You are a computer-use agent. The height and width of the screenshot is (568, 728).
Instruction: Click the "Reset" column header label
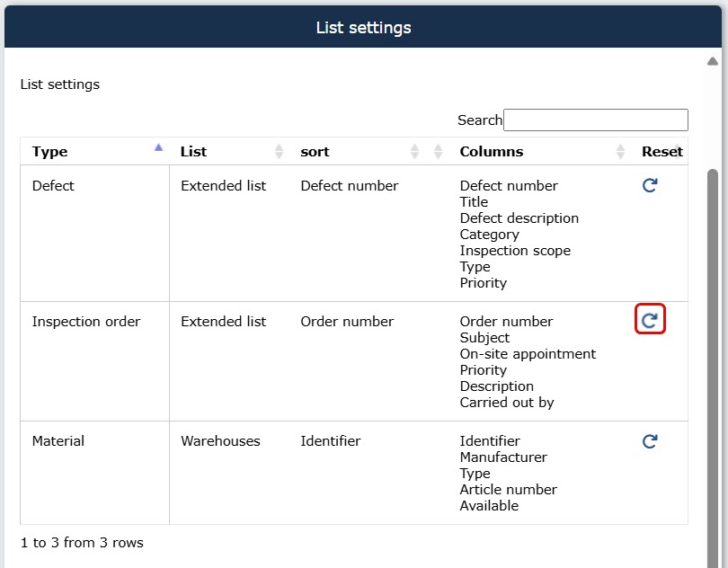[661, 152]
